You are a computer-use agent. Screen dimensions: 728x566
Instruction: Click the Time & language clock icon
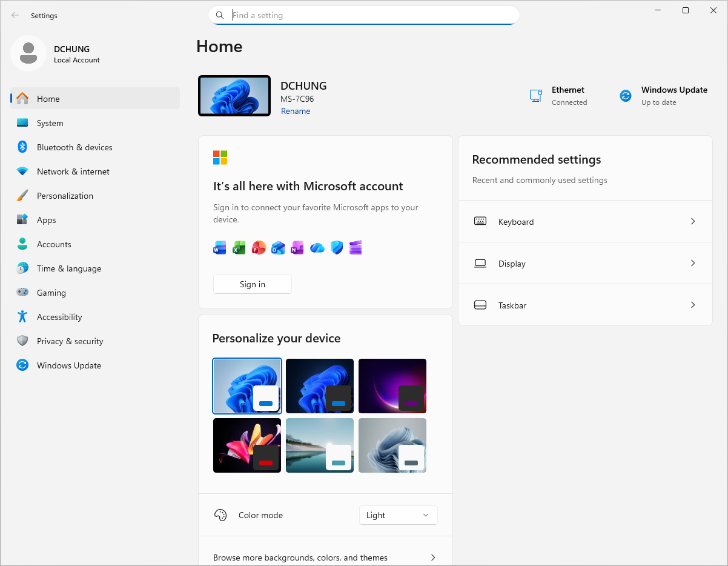click(22, 268)
